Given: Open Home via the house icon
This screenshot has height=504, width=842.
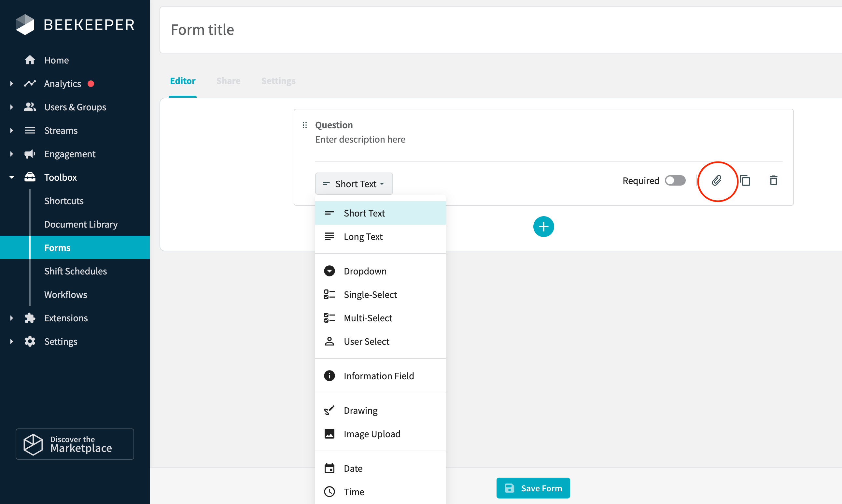Looking at the screenshot, I should pyautogui.click(x=30, y=60).
